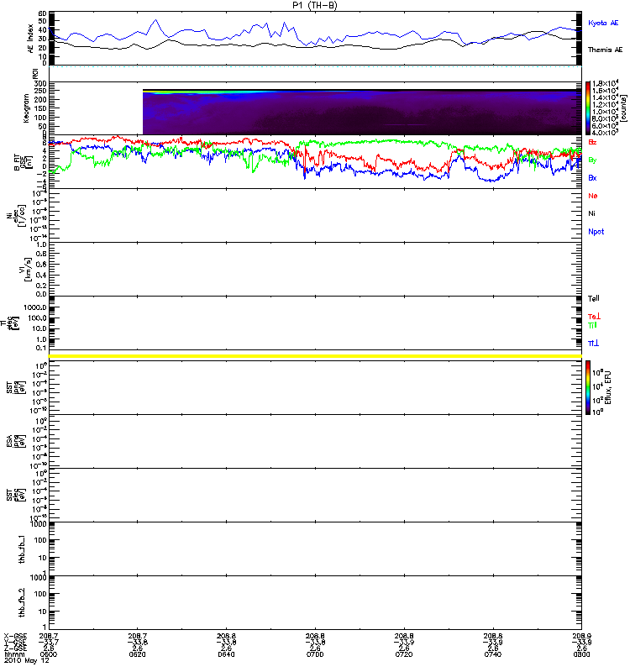The image size is (630, 672).
Task: Click the keogram image panel
Action: 362,113
